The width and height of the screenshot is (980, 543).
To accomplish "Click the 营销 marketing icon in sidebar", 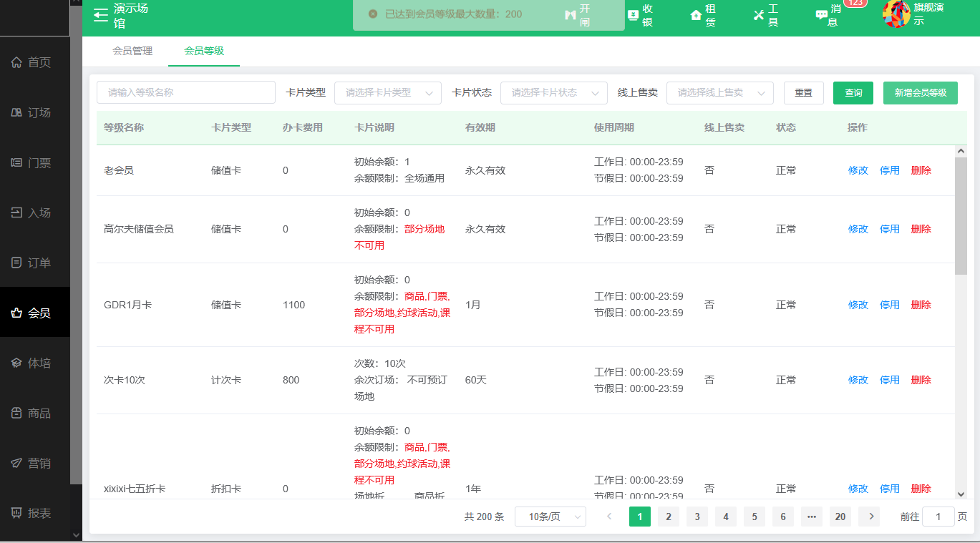I will [17, 463].
